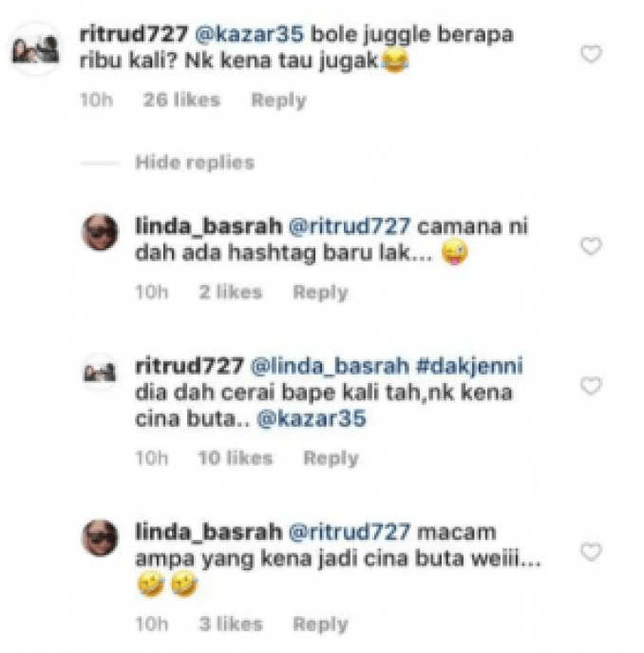View the 10 likes on #dakjenni comment

236,458
